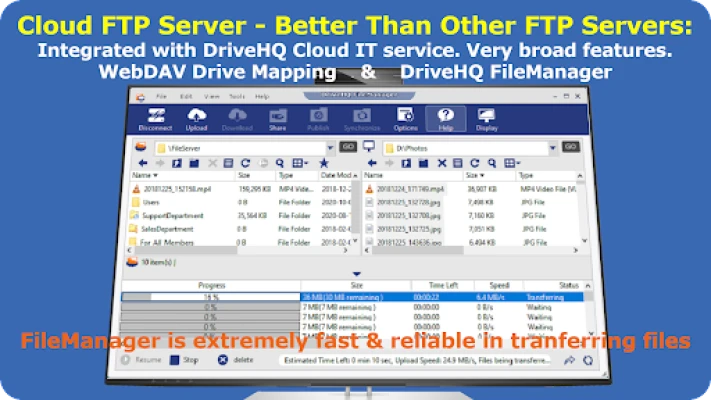Open the Options tool

pyautogui.click(x=405, y=119)
